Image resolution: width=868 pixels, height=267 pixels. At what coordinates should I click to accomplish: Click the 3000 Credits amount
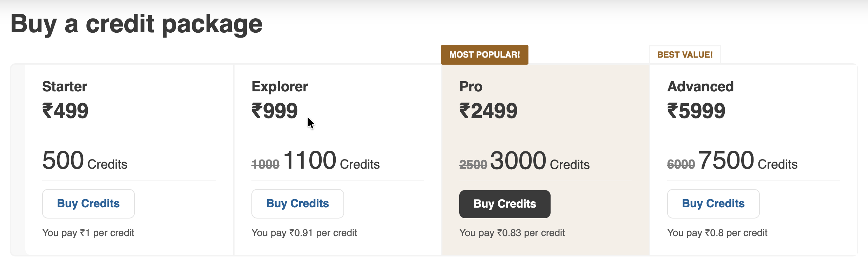pos(540,161)
